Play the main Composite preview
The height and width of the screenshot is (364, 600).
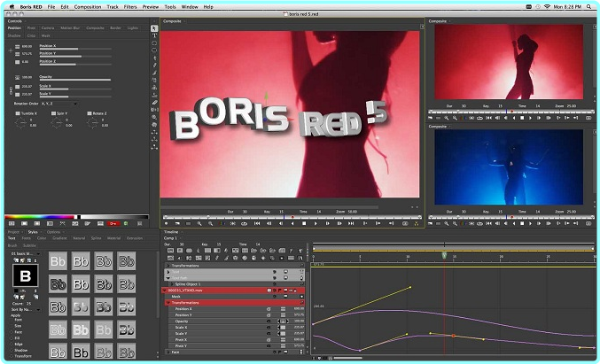pos(316,223)
